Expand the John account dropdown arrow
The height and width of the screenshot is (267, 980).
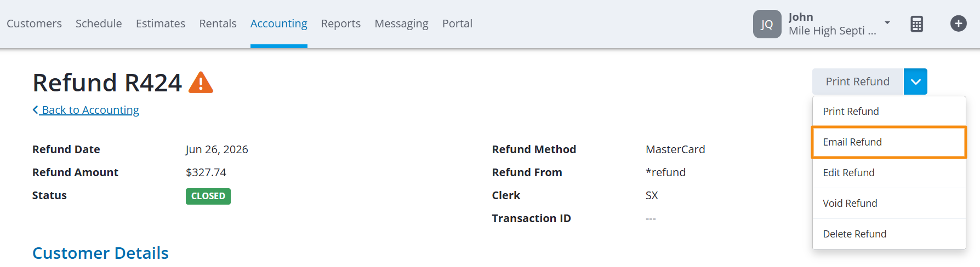[887, 23]
